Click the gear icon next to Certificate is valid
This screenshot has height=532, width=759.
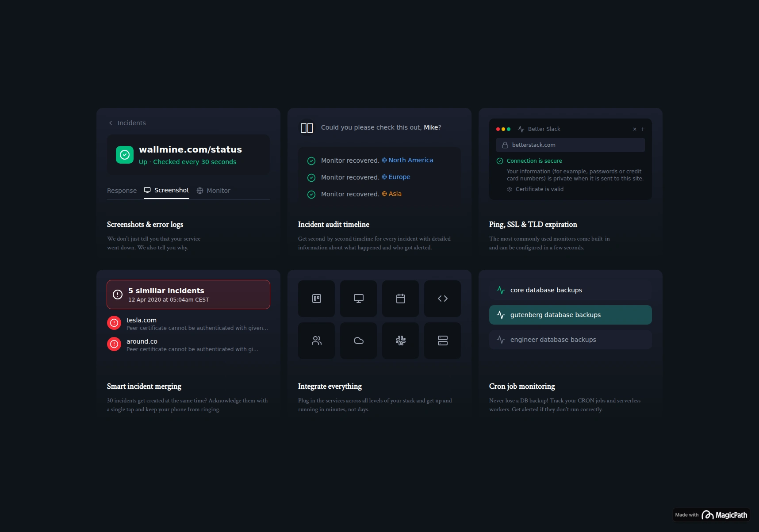(510, 189)
